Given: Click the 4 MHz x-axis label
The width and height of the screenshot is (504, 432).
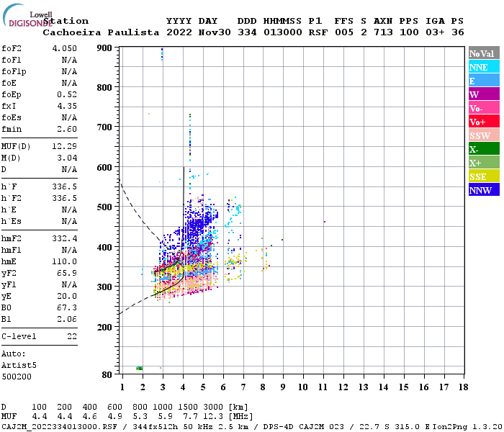Looking at the screenshot, I should (x=183, y=387).
